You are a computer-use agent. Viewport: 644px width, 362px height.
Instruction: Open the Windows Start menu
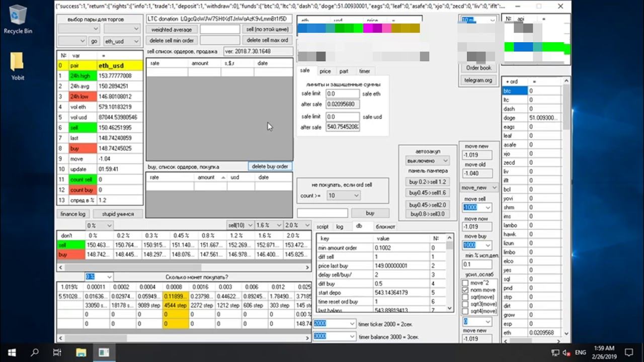[x=12, y=352]
